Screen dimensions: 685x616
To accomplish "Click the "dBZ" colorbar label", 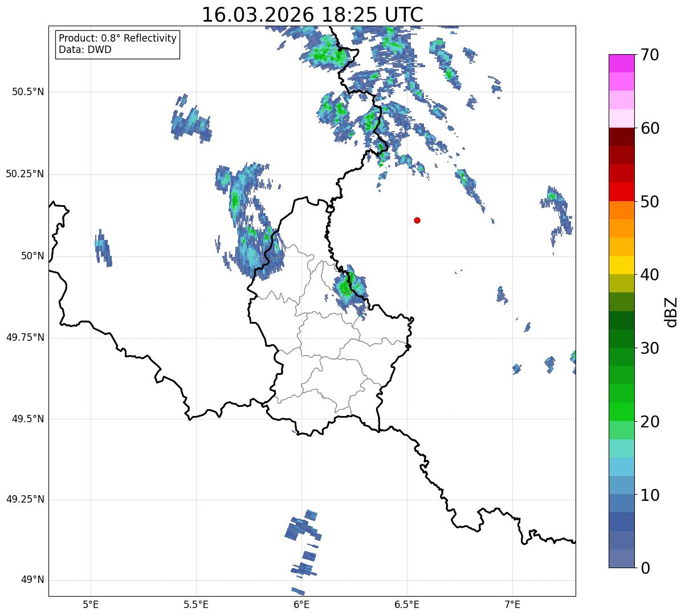I will click(671, 311).
